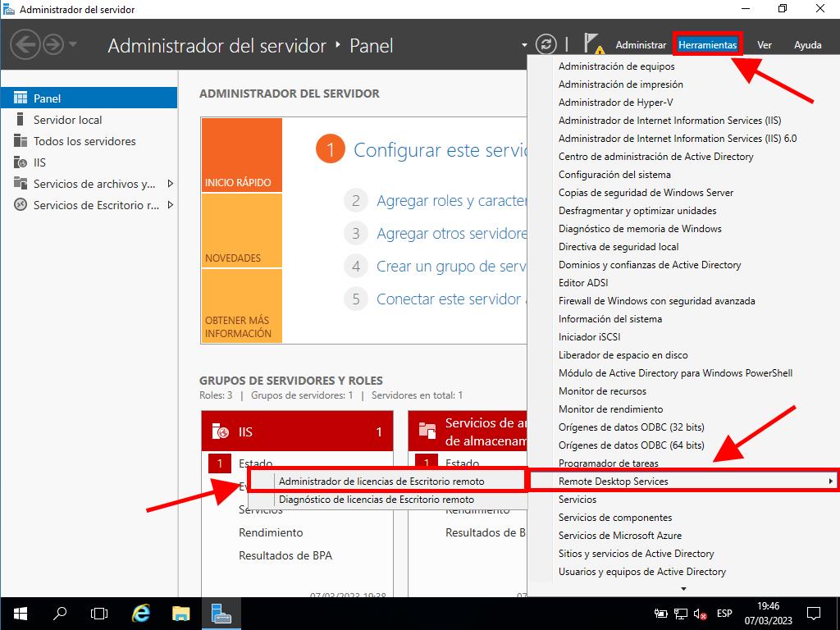Screen dimensions: 840x630
Task: Select Servidor local in sidebar
Action: 67,120
